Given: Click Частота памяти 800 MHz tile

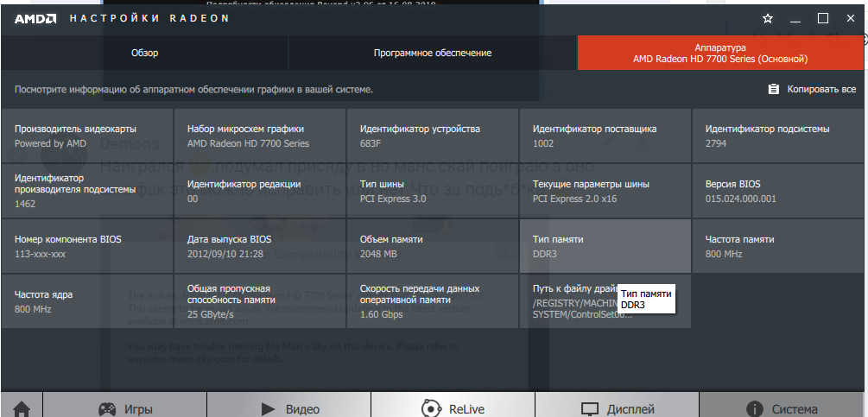Looking at the screenshot, I should pyautogui.click(x=778, y=246).
